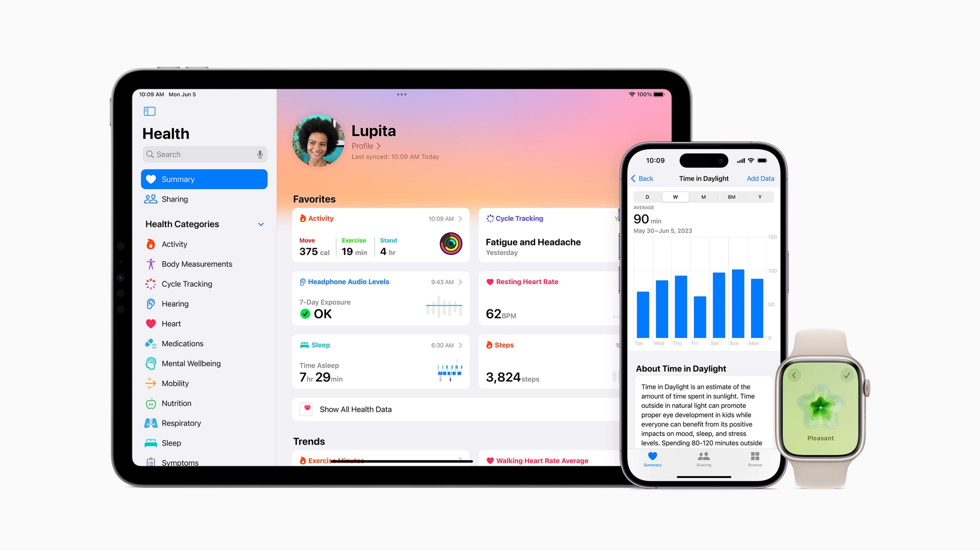The width and height of the screenshot is (980, 551).
Task: Click Add Data for Time in Daylight
Action: click(759, 177)
